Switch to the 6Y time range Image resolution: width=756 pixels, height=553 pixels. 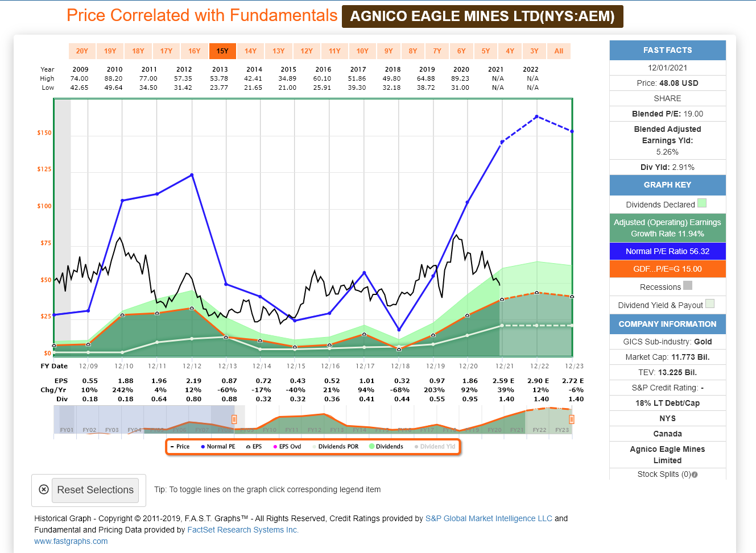pyautogui.click(x=461, y=51)
